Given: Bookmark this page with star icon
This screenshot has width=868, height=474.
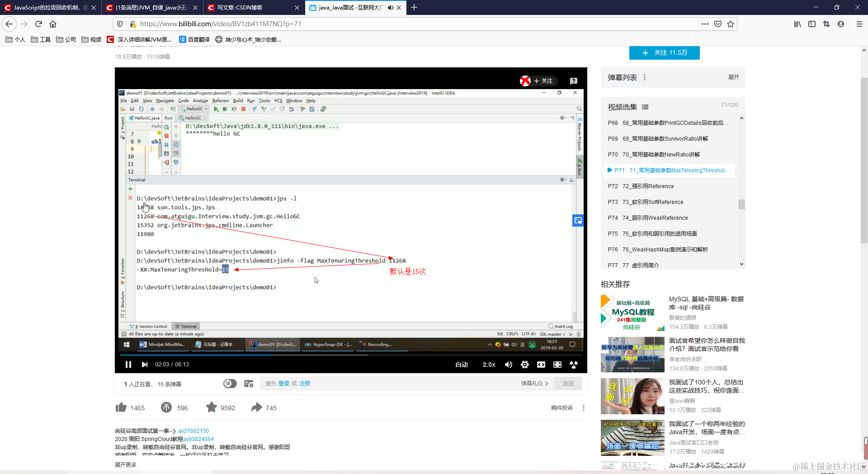Looking at the screenshot, I should tap(731, 24).
